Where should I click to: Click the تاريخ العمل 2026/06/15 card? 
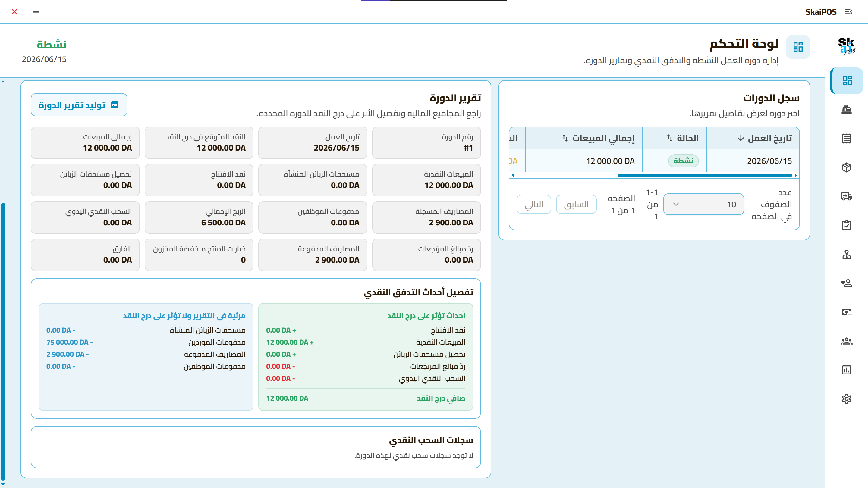pos(313,143)
